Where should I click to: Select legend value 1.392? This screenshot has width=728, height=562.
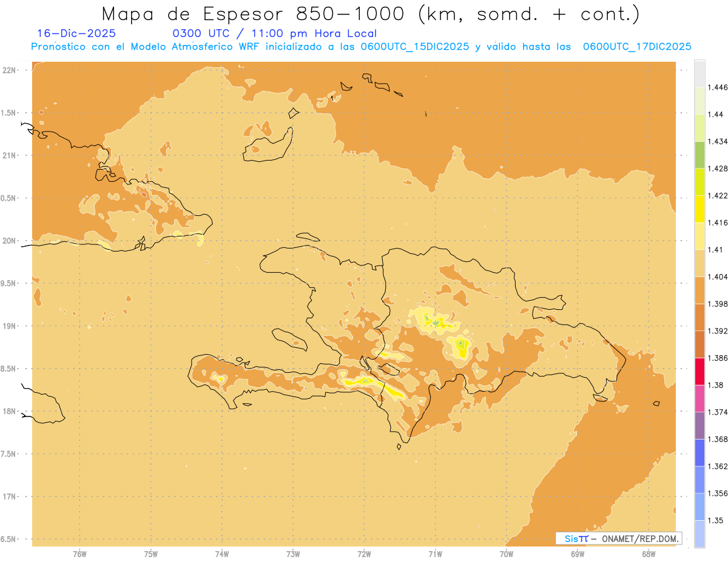pos(718,331)
